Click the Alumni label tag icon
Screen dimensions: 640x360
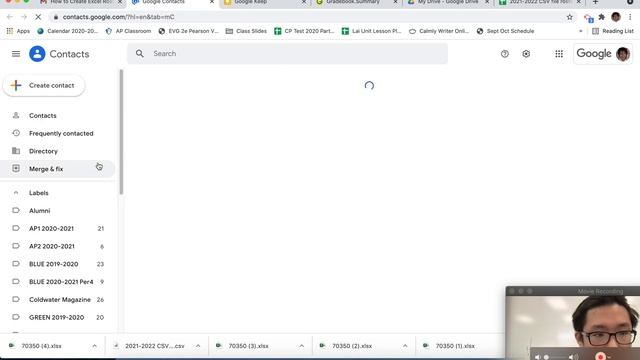tap(16, 211)
